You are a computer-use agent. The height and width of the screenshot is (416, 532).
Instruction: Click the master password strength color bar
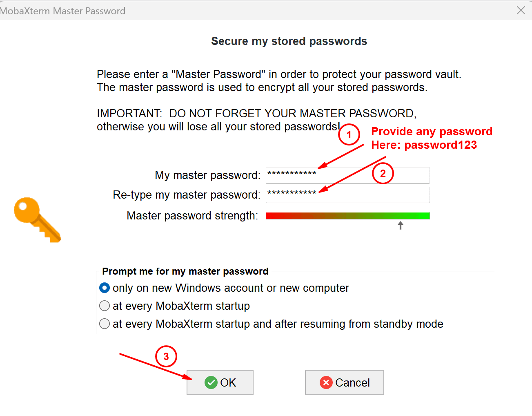click(347, 216)
